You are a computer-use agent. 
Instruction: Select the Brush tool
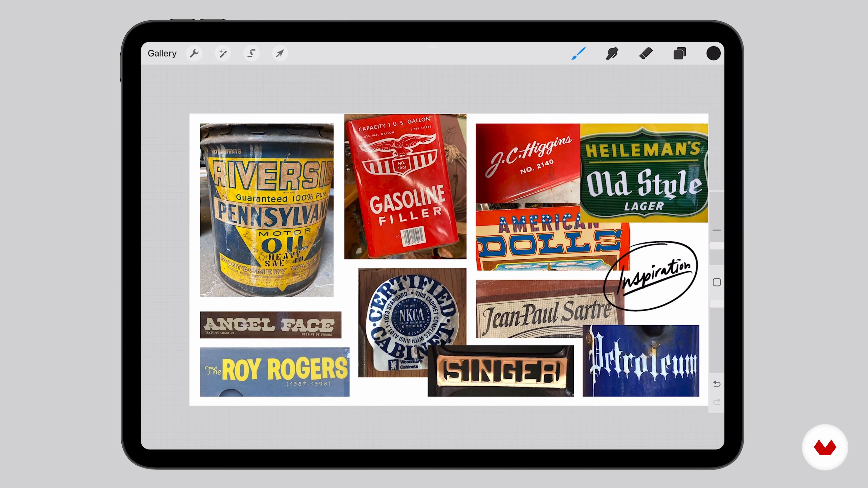click(579, 53)
